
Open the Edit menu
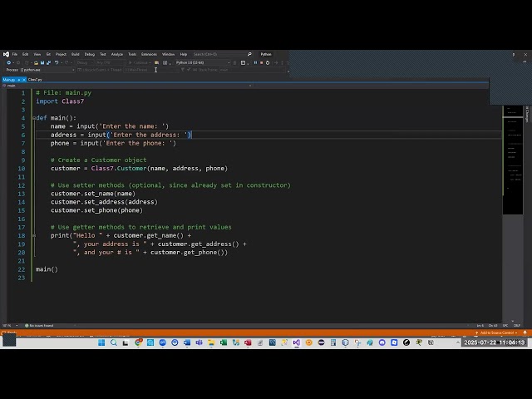tap(26, 54)
